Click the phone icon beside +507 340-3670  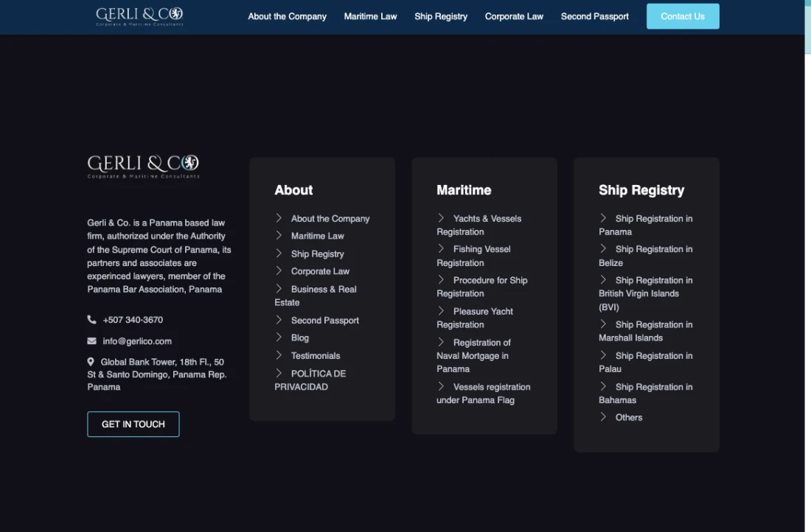tap(91, 320)
